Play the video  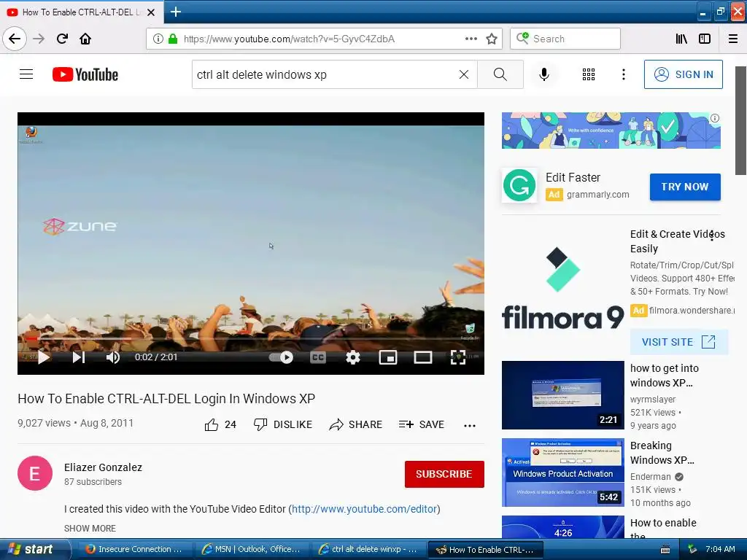pos(43,357)
